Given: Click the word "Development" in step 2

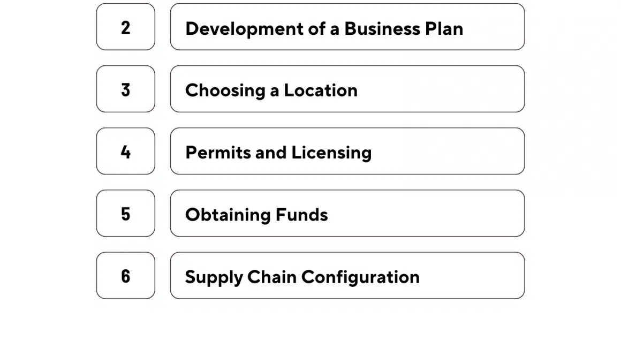Looking at the screenshot, I should click(244, 28).
